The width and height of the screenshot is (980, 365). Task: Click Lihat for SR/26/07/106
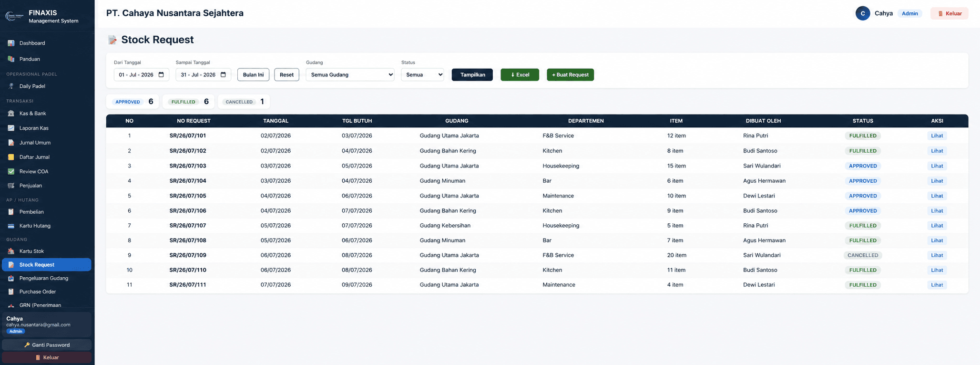coord(937,210)
